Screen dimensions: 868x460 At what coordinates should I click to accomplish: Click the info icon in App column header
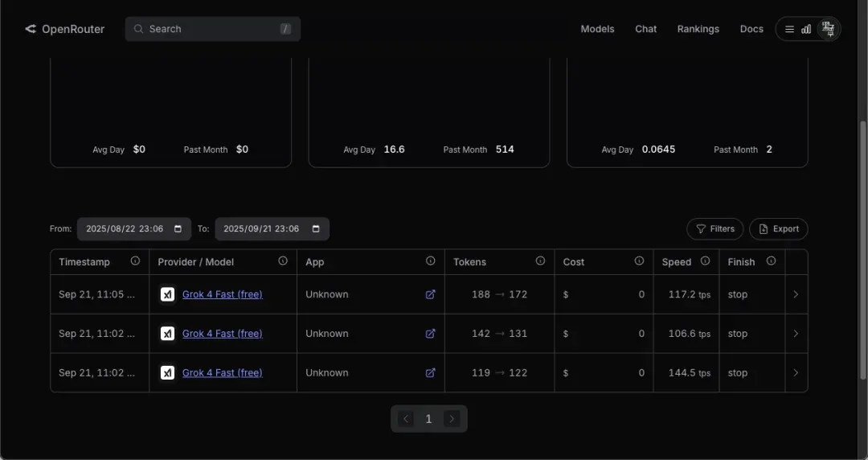(431, 261)
